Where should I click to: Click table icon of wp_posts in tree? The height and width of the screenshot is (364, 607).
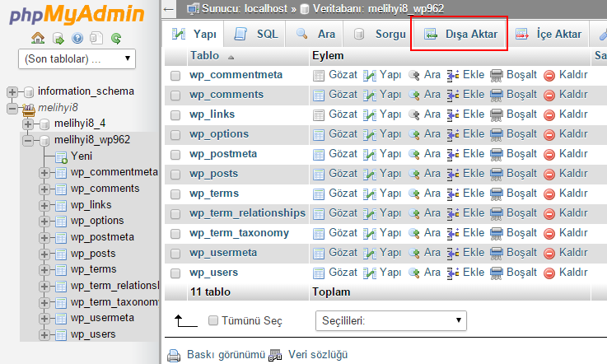pos(61,254)
